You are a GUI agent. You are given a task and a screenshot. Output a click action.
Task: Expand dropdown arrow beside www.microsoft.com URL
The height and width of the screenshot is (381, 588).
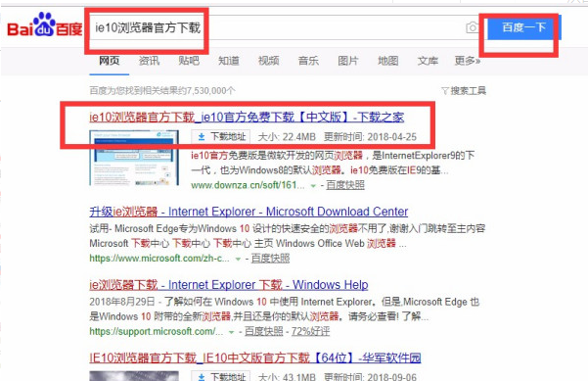pyautogui.click(x=238, y=259)
